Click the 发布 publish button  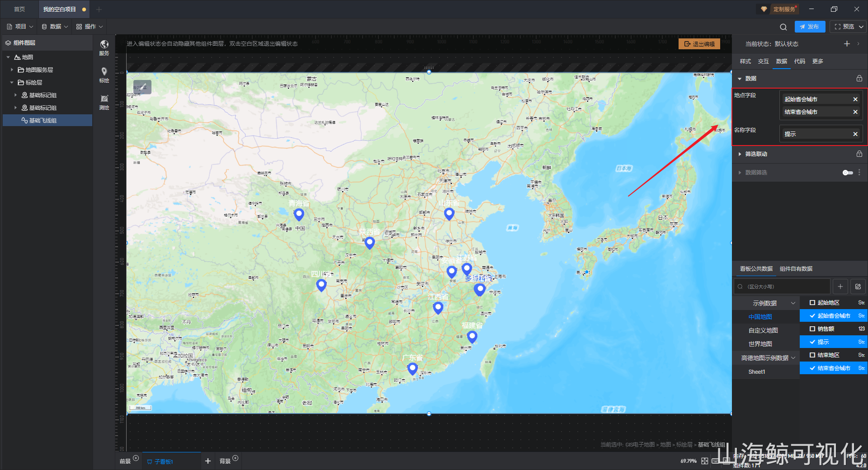810,27
